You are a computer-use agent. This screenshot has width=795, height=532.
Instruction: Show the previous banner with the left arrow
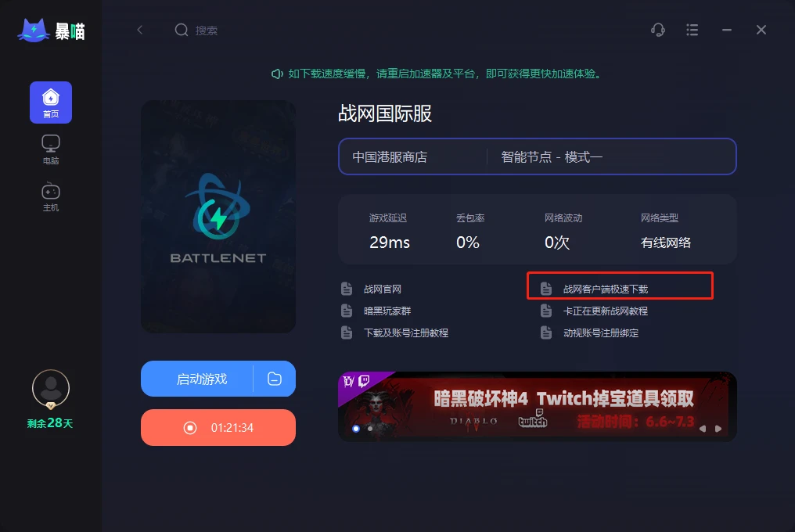(x=703, y=429)
